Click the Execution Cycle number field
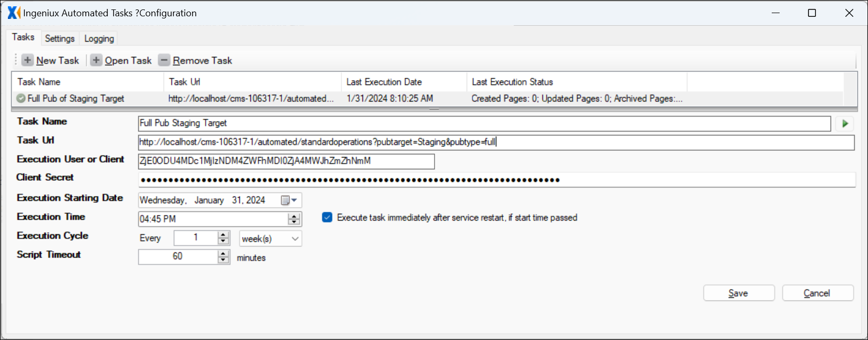The width and height of the screenshot is (868, 340). pos(196,238)
